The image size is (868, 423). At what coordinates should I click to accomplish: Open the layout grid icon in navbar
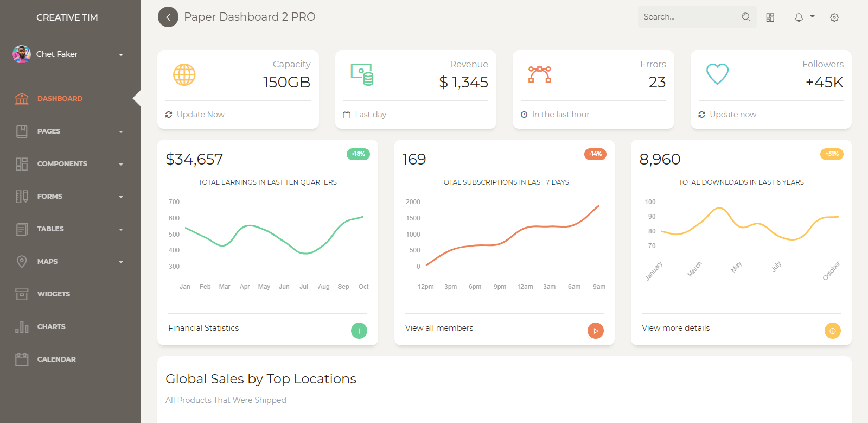pos(770,17)
